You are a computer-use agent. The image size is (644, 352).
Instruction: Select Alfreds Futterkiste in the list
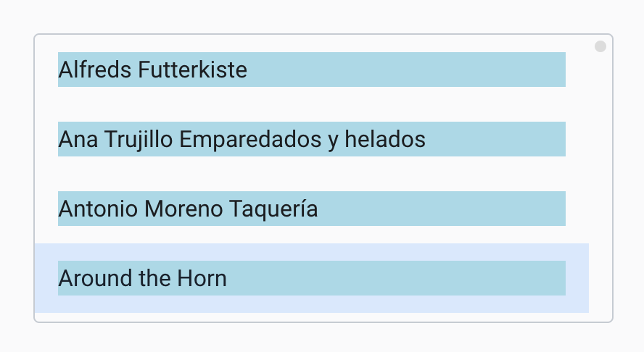(312, 70)
